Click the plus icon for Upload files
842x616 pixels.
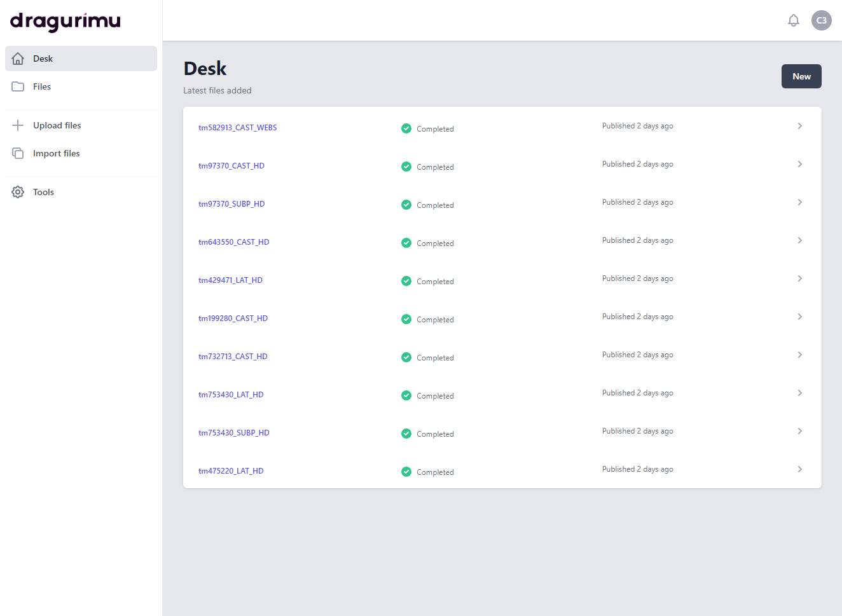(18, 125)
